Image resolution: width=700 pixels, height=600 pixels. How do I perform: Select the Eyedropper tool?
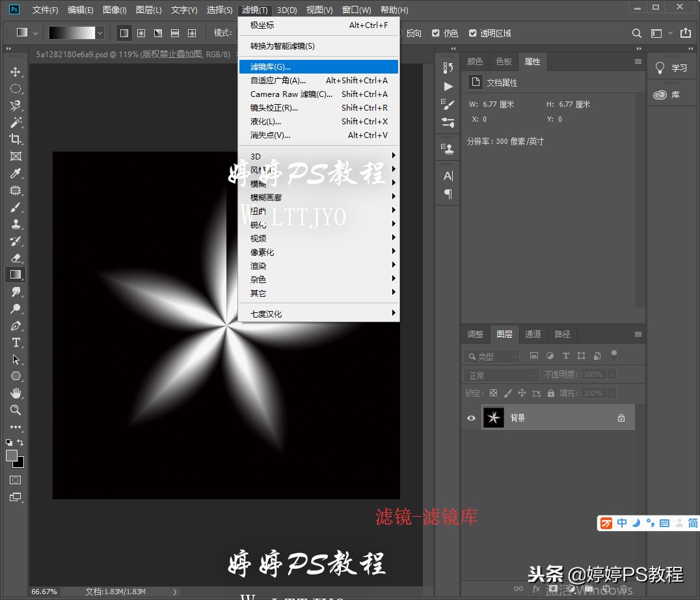pos(16,173)
